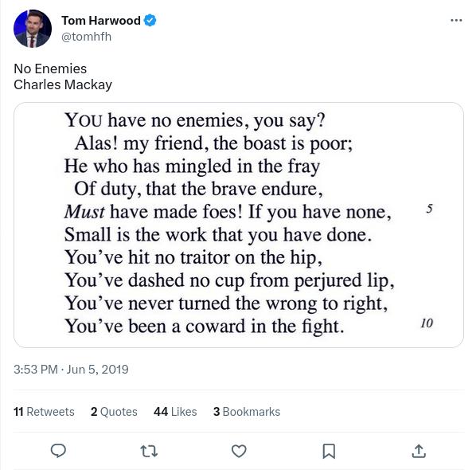Click the 3 Bookmarks count

[x=247, y=412]
